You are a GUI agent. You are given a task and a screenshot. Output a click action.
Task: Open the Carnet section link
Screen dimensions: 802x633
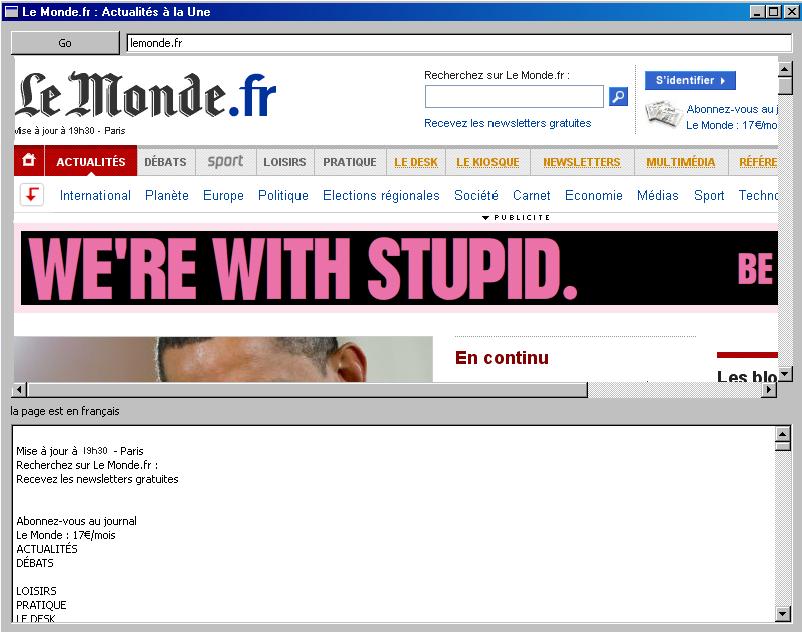point(532,195)
